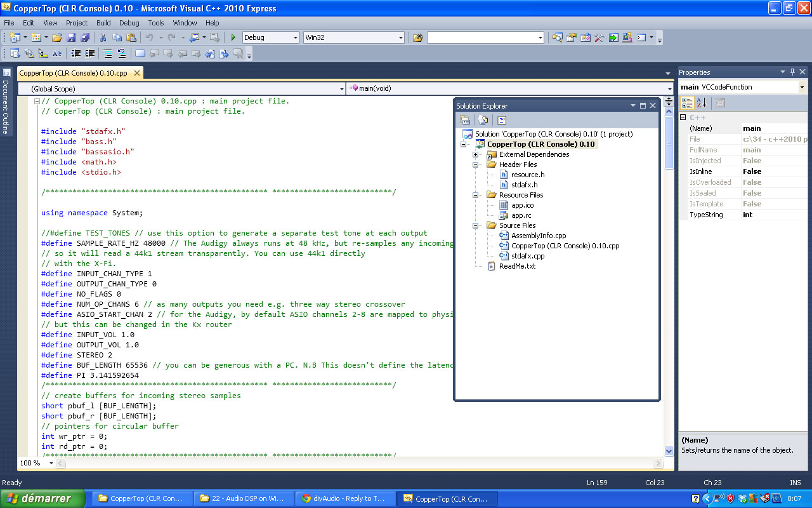Image resolution: width=812 pixels, height=508 pixels.
Task: Open the Tools menu
Action: [156, 23]
